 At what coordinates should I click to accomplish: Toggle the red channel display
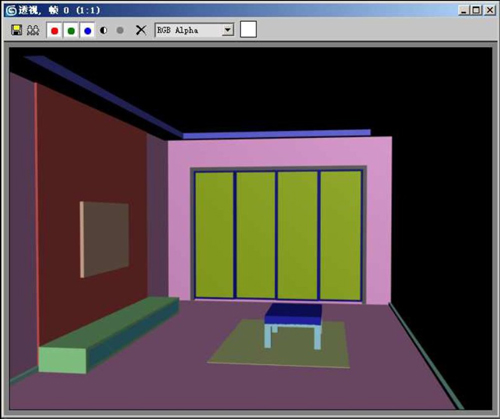click(54, 31)
